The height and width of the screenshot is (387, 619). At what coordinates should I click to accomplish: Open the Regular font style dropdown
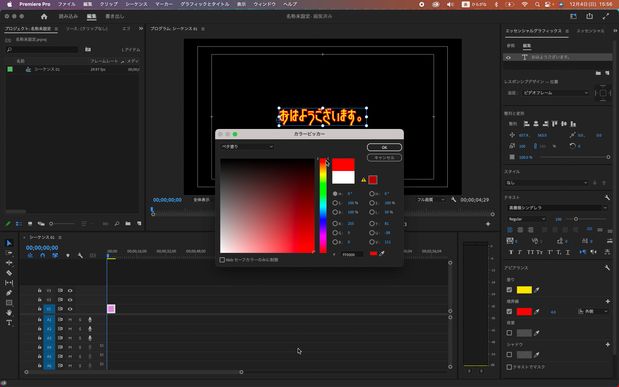(526, 219)
